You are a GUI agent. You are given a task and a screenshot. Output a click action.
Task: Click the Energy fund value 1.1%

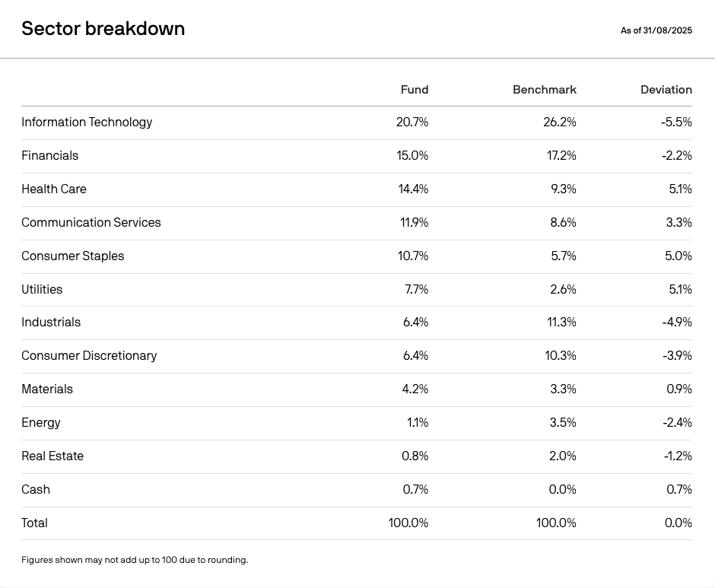[x=418, y=423]
